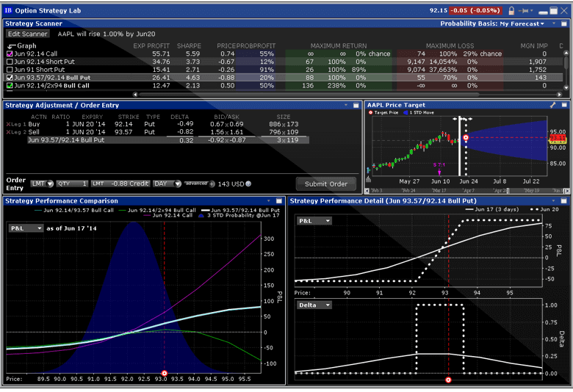Maximize the Strategy Adjustment / Order Entry panel
Viewport: 573px width, 392px height.
[356, 105]
